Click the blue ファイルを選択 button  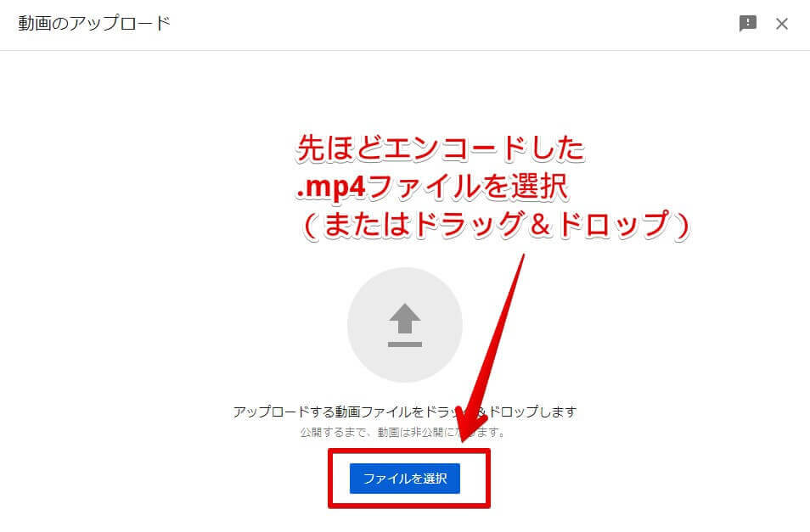pyautogui.click(x=404, y=479)
